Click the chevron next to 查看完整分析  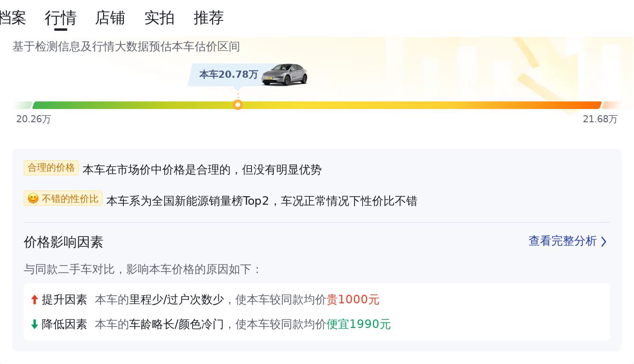pyautogui.click(x=604, y=242)
